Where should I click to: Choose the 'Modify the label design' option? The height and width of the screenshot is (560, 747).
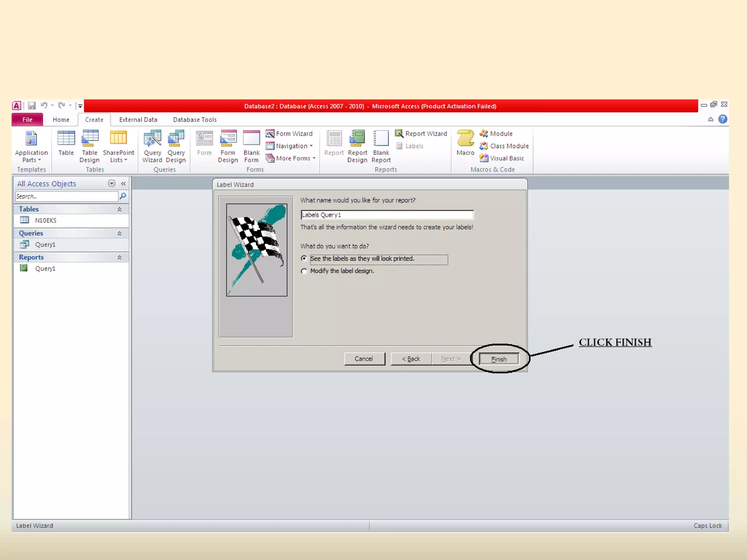click(x=304, y=271)
